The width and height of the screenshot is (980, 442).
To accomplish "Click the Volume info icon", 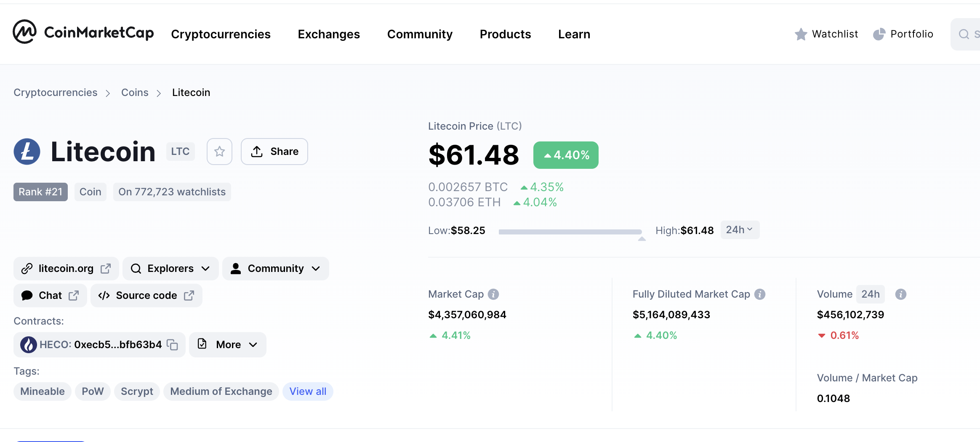I will 901,294.
